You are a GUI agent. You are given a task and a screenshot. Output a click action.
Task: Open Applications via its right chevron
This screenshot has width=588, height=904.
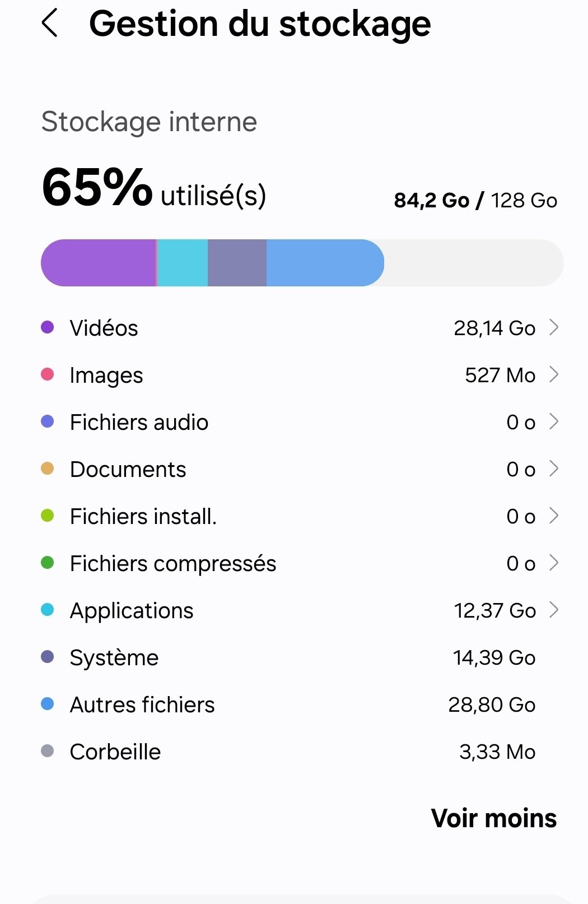[x=554, y=610]
